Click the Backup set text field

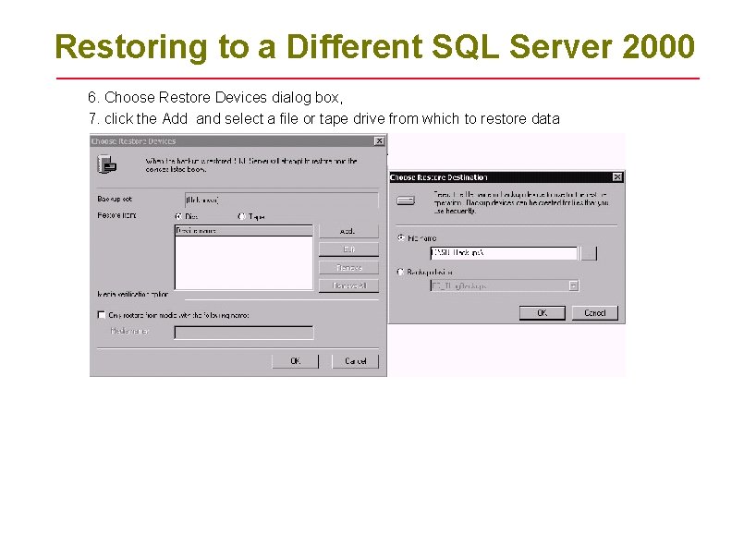pyautogui.click(x=282, y=200)
